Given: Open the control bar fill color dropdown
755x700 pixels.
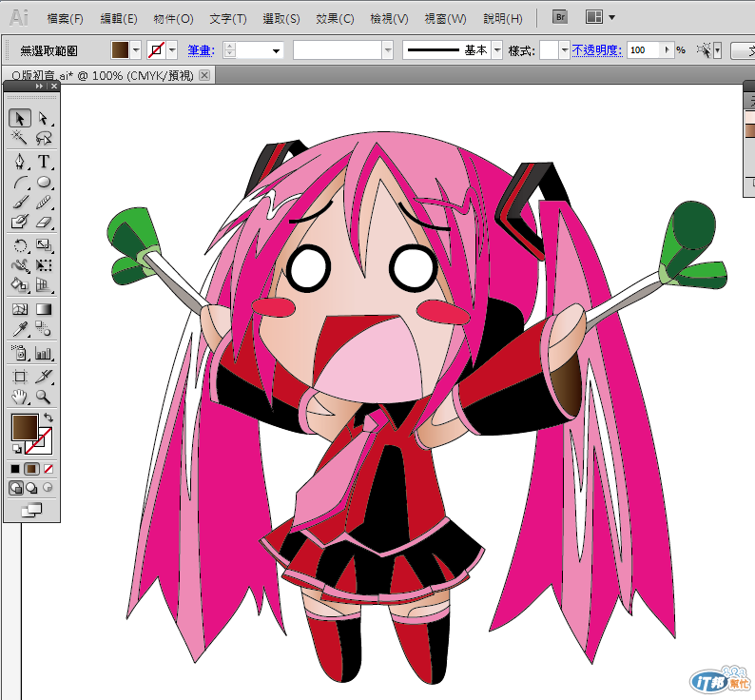Looking at the screenshot, I should (x=136, y=49).
